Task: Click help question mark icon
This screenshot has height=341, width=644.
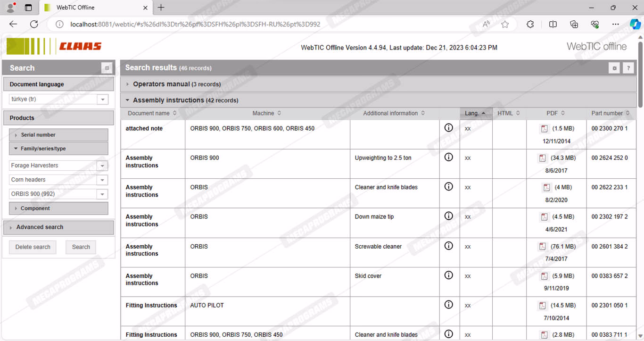Action: (x=628, y=68)
